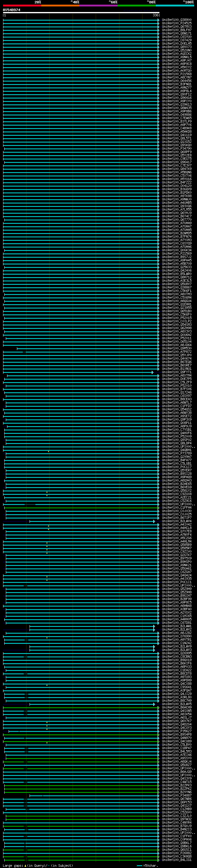Select the UniRef100_C4B9K8 label

point(177,128)
